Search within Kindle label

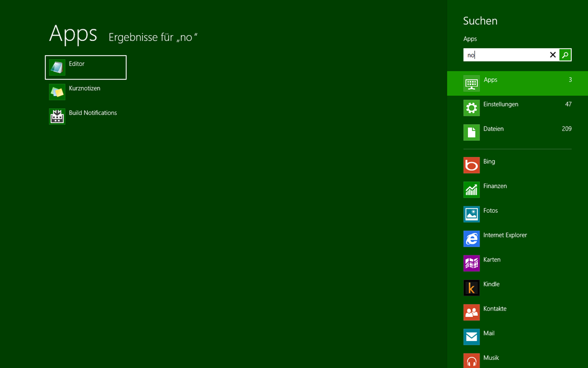pyautogui.click(x=492, y=284)
